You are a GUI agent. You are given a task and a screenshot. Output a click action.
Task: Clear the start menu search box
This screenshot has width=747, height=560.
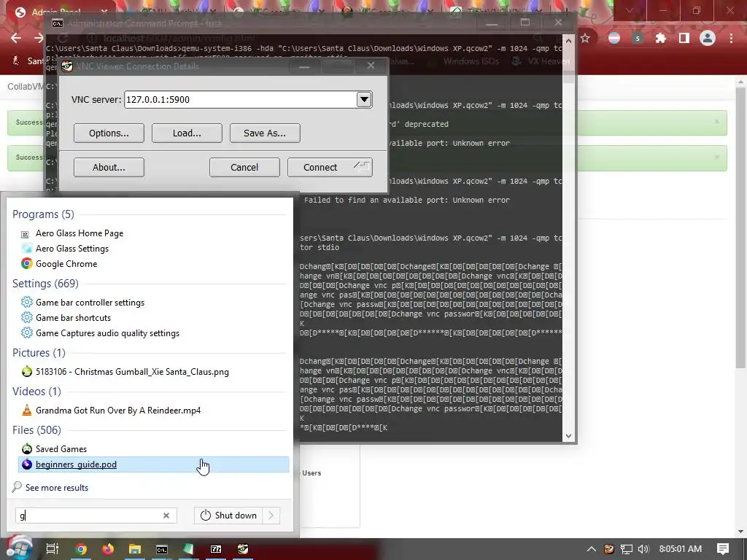pos(166,516)
